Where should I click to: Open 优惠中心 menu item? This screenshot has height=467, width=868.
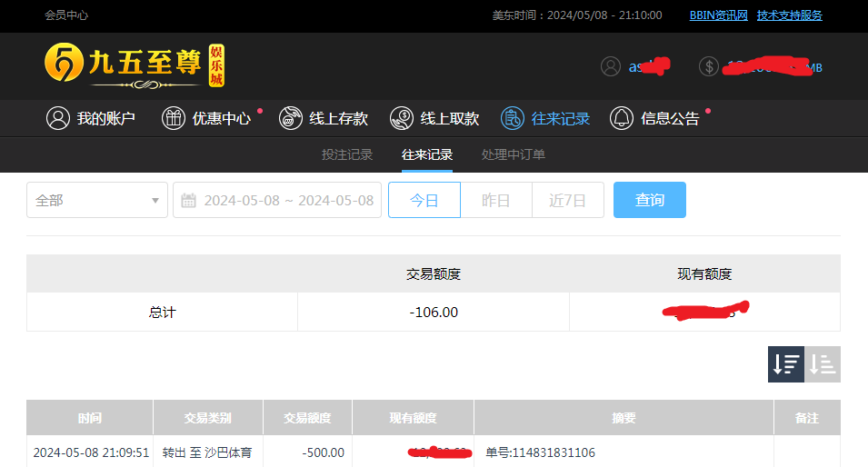coord(206,118)
